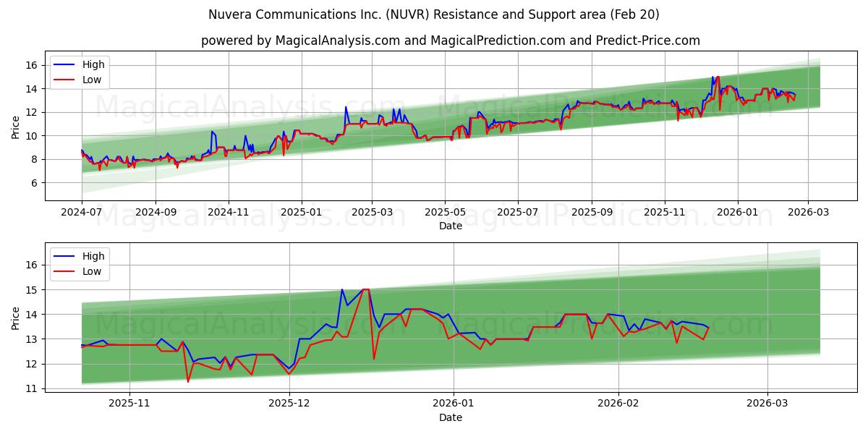
Task: Click the '2025-09' date tick label
Action: tap(592, 212)
